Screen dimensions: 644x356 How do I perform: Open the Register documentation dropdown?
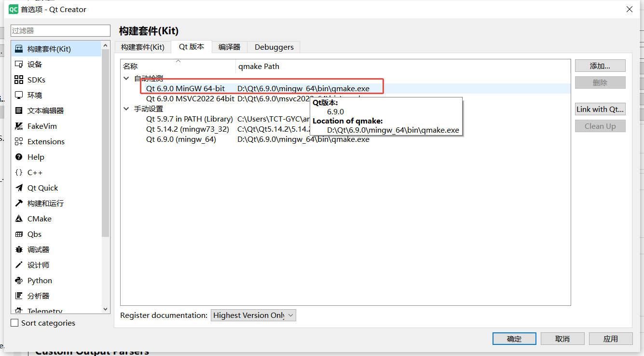[253, 315]
